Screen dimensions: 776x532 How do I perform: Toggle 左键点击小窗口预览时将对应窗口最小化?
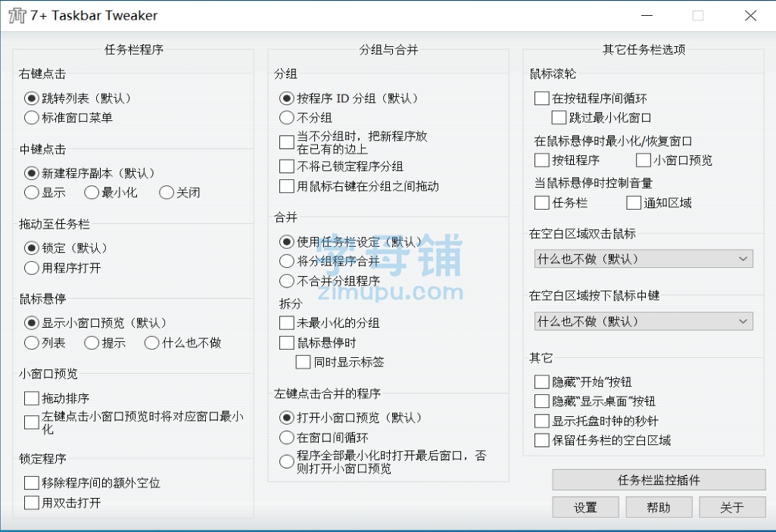click(x=31, y=422)
